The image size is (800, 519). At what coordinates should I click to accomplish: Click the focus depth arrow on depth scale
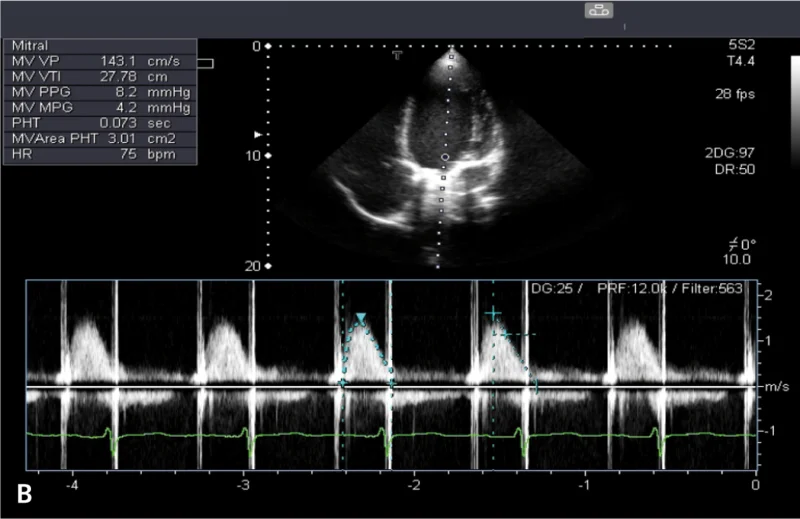pos(258,135)
